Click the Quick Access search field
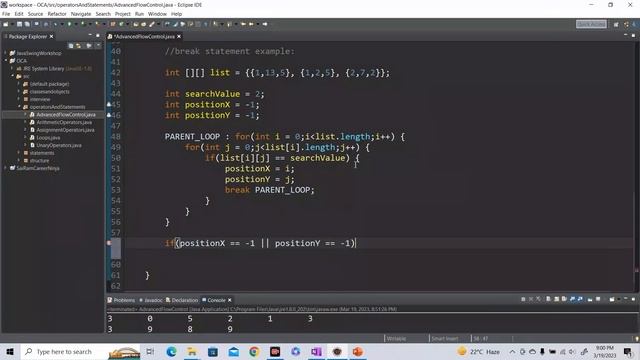 pos(591,24)
